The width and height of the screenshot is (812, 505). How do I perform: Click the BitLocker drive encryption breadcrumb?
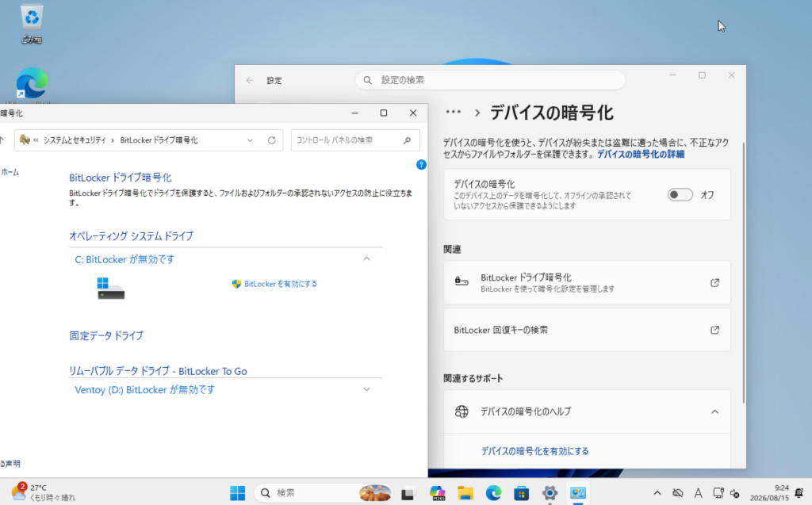[159, 140]
